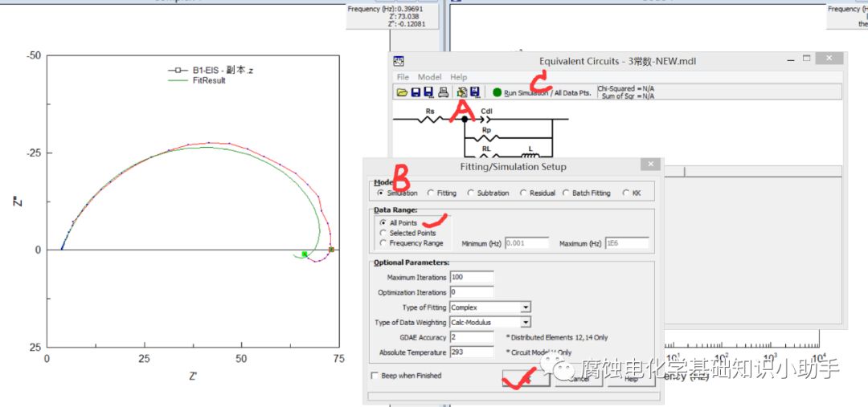Click the Open model folder icon
868x407 pixels.
tap(401, 93)
